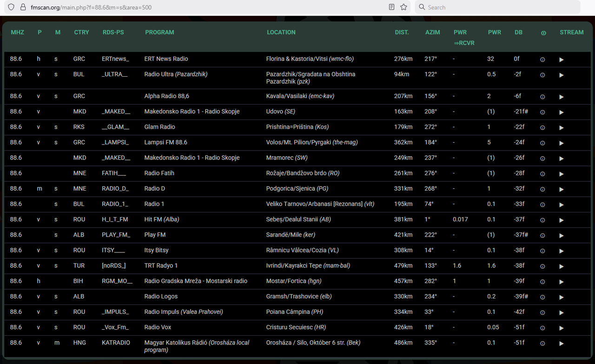Sort by PROGRAM column header
595x364 pixels.
click(159, 32)
